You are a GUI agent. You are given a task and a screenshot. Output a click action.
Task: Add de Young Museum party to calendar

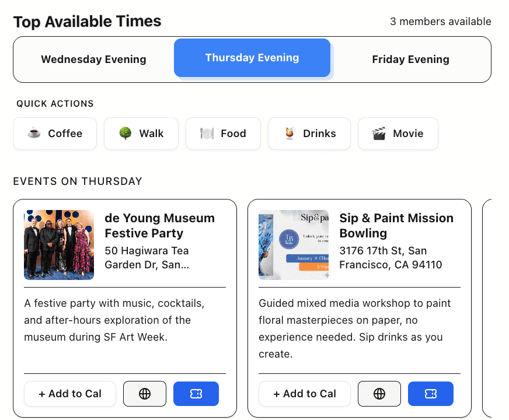pos(70,394)
